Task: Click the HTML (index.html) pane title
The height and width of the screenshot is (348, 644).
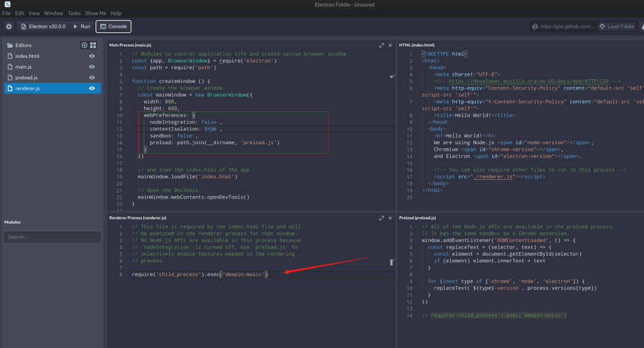Action: tap(416, 45)
